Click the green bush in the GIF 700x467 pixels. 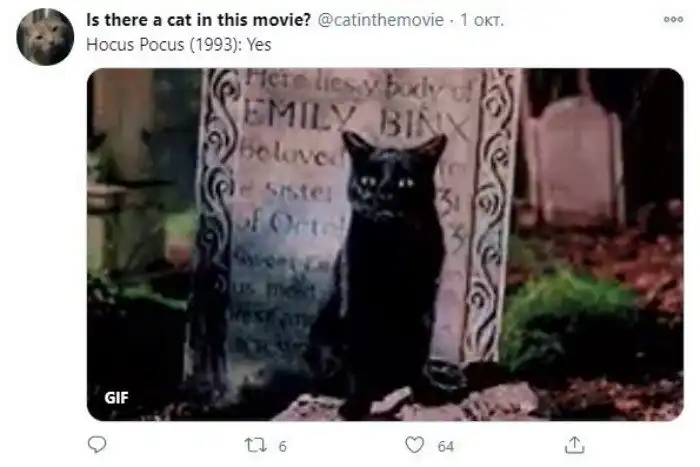tap(569, 319)
